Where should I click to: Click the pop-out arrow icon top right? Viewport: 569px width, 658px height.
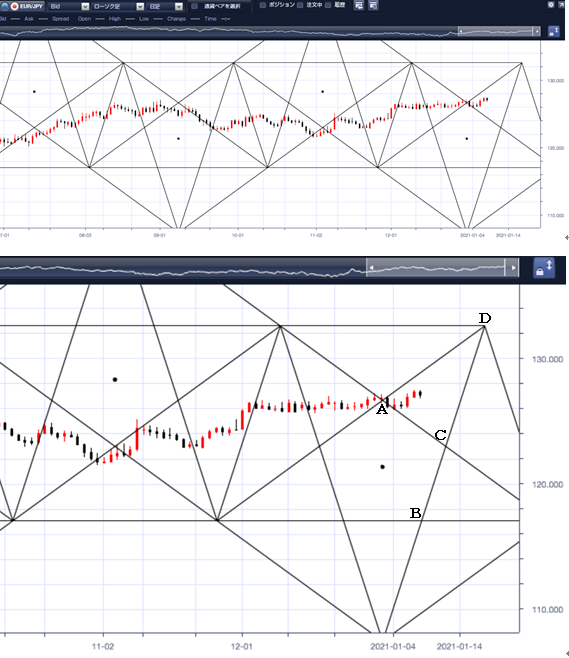pyautogui.click(x=561, y=5)
